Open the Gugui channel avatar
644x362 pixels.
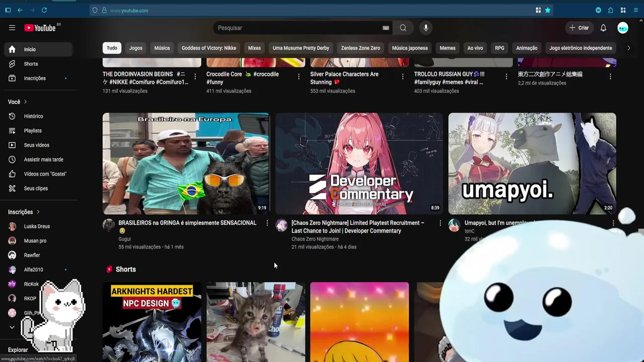pos(109,225)
